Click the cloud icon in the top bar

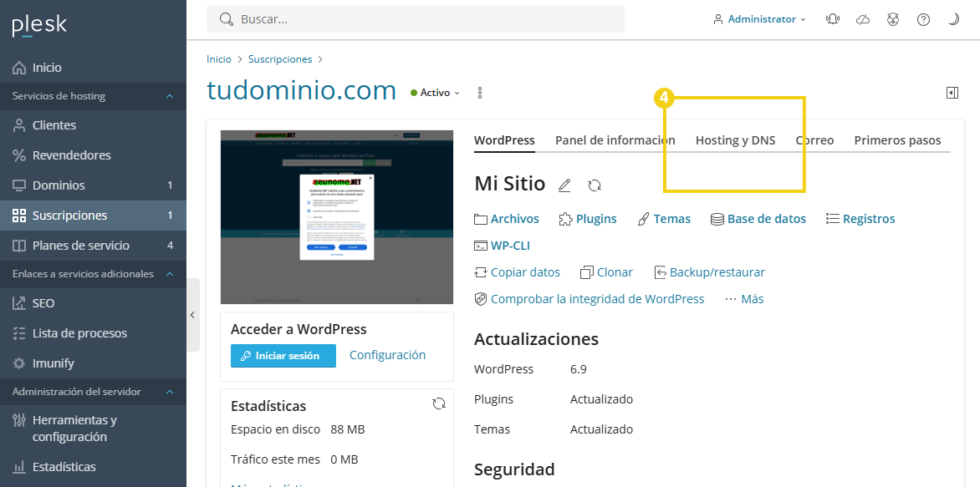coord(863,18)
